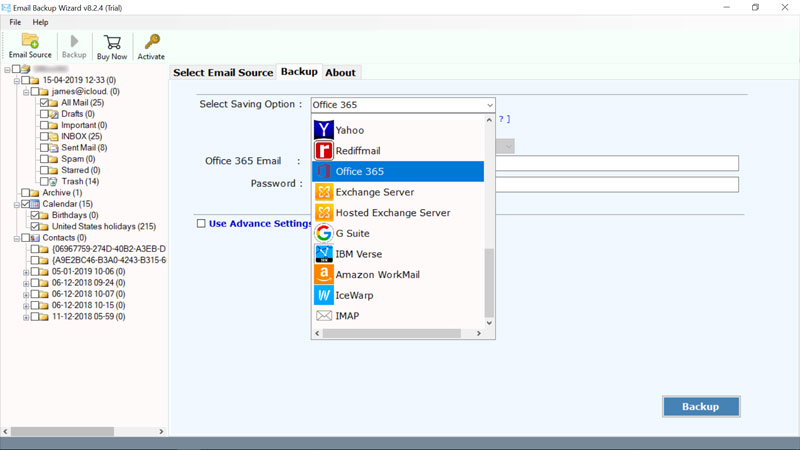Click dropdown list scroll up arrow
The height and width of the screenshot is (450, 800).
pyautogui.click(x=489, y=120)
